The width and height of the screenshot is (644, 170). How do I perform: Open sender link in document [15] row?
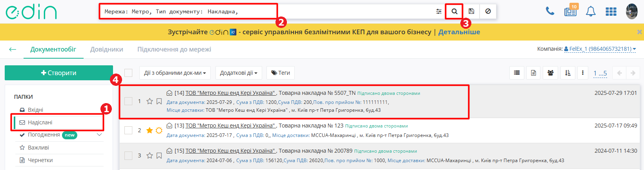coord(231,151)
